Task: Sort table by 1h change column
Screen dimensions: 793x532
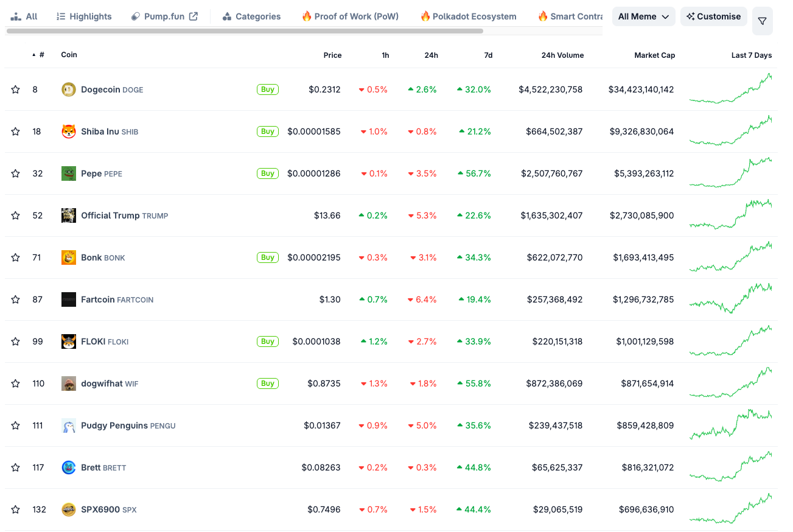Action: [385, 55]
